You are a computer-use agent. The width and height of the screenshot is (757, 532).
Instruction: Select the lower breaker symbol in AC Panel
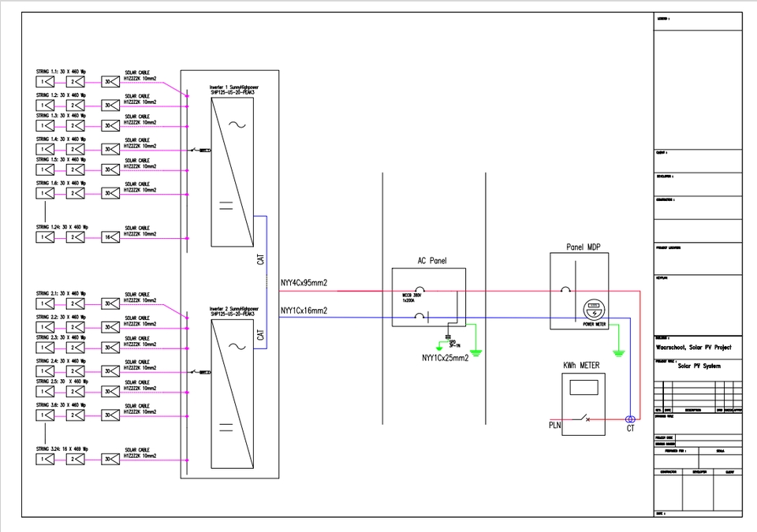point(421,317)
